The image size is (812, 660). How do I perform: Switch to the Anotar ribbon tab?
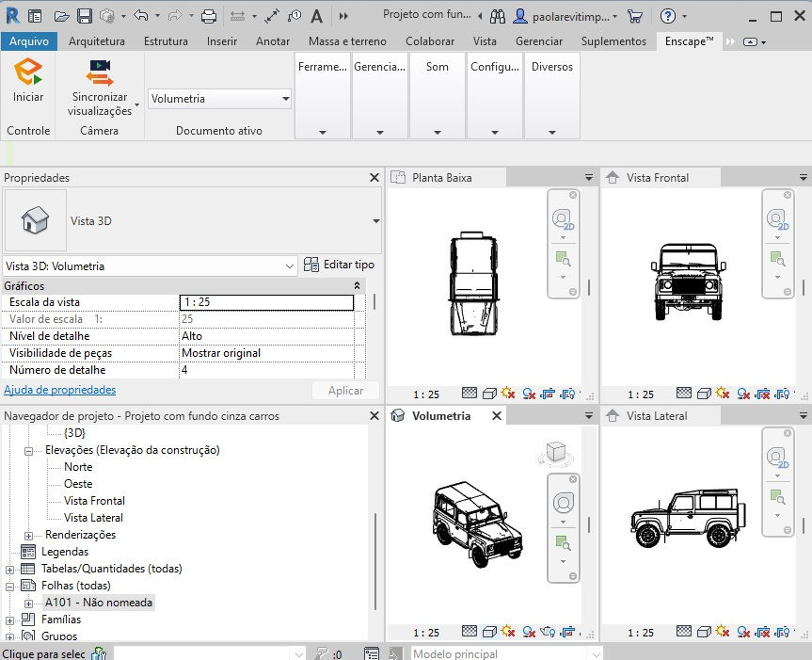tap(273, 41)
